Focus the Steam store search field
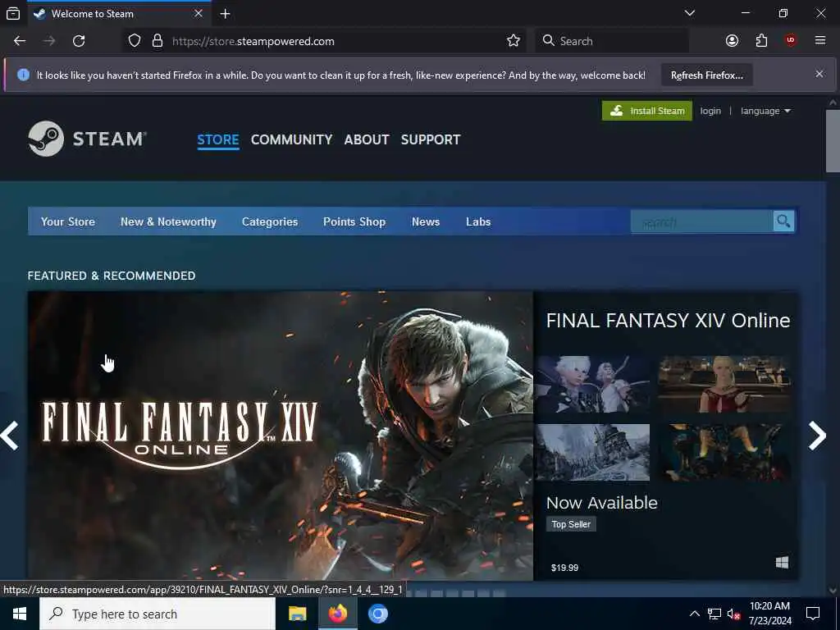Screen dimensions: 840x630 [x=702, y=221]
